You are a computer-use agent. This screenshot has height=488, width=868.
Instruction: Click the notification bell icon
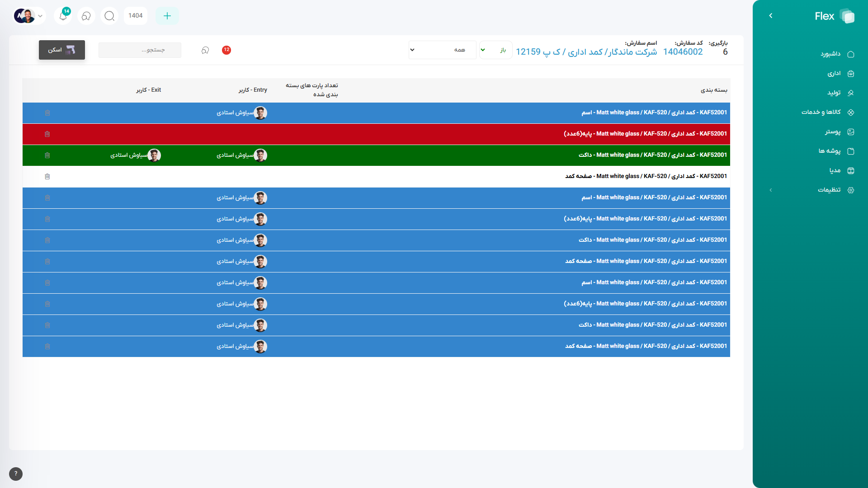[x=63, y=16]
